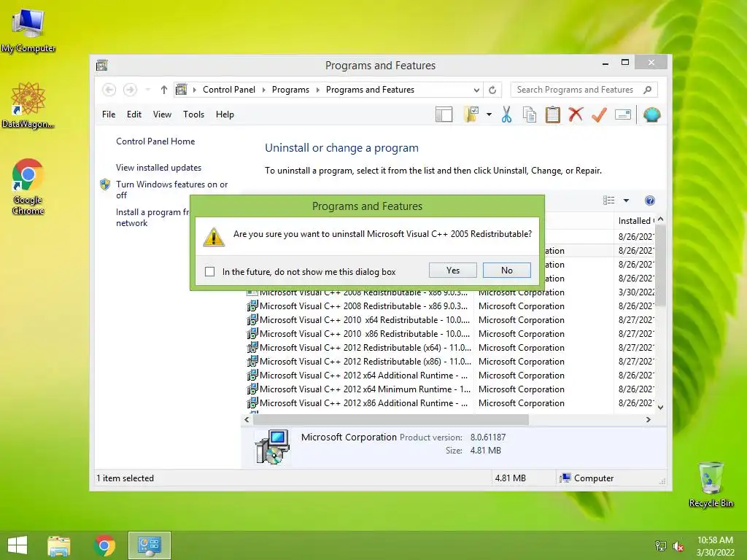The height and width of the screenshot is (560, 747).
Task: Click the globe shell icon in toolbar
Action: click(x=651, y=114)
